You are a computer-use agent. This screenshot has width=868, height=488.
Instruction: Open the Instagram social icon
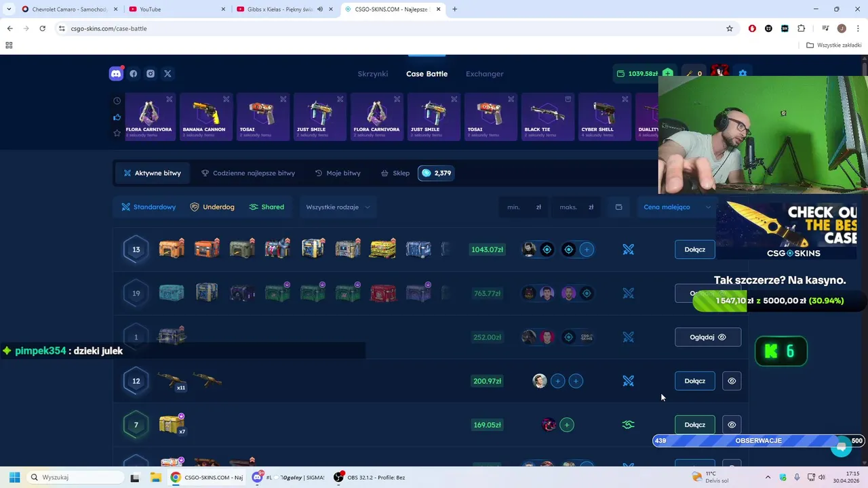pyautogui.click(x=151, y=74)
